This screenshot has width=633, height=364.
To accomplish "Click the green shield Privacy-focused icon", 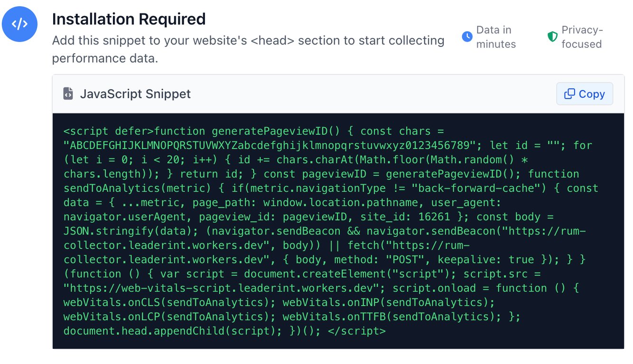I will point(552,36).
